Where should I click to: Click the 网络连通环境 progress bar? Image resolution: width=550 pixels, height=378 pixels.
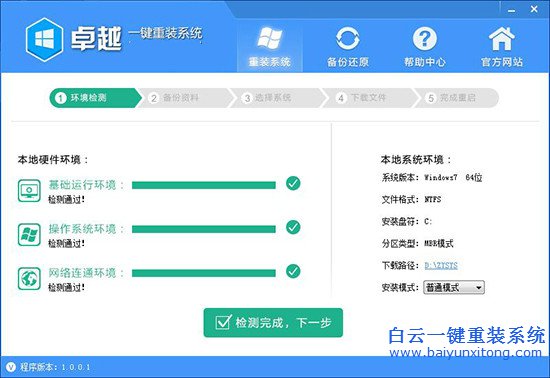204,273
